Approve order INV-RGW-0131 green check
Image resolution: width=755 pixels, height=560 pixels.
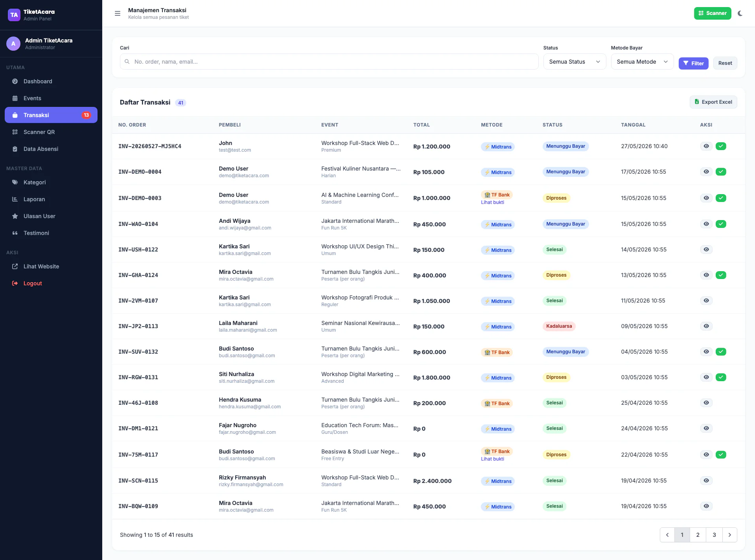(721, 377)
